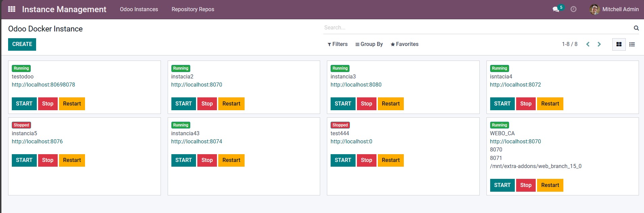
Task: Open the Filters dropdown
Action: tap(337, 44)
